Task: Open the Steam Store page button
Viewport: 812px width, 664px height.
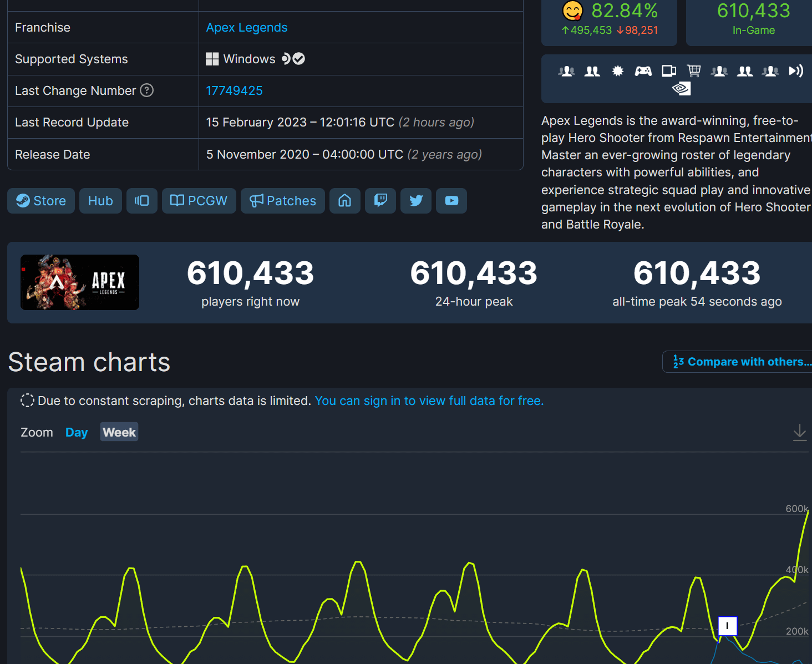Action: point(41,201)
